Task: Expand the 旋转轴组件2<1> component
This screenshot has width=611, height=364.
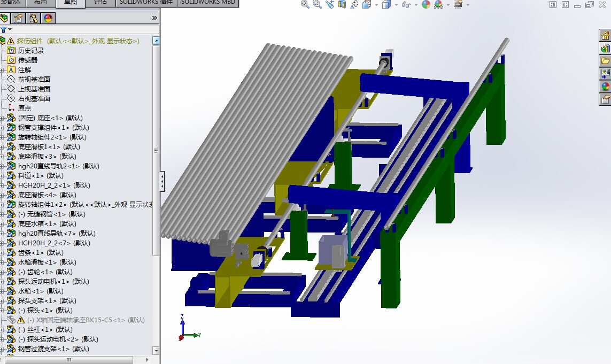Action: 2,137
